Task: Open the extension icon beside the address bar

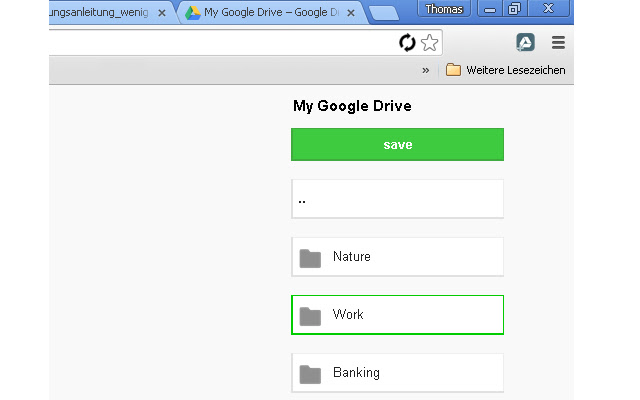Action: point(525,42)
